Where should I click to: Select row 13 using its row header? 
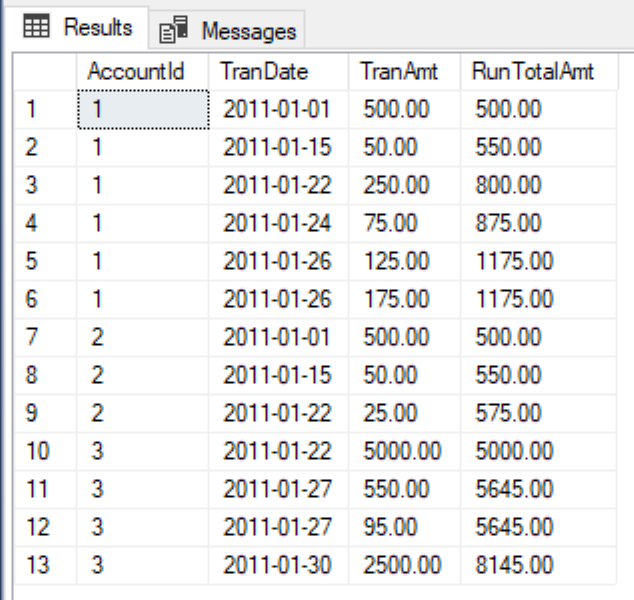click(45, 565)
